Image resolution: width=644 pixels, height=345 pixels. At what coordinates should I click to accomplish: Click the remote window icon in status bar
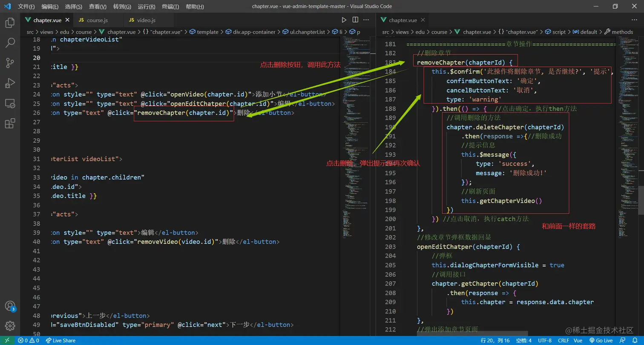[x=7, y=340]
